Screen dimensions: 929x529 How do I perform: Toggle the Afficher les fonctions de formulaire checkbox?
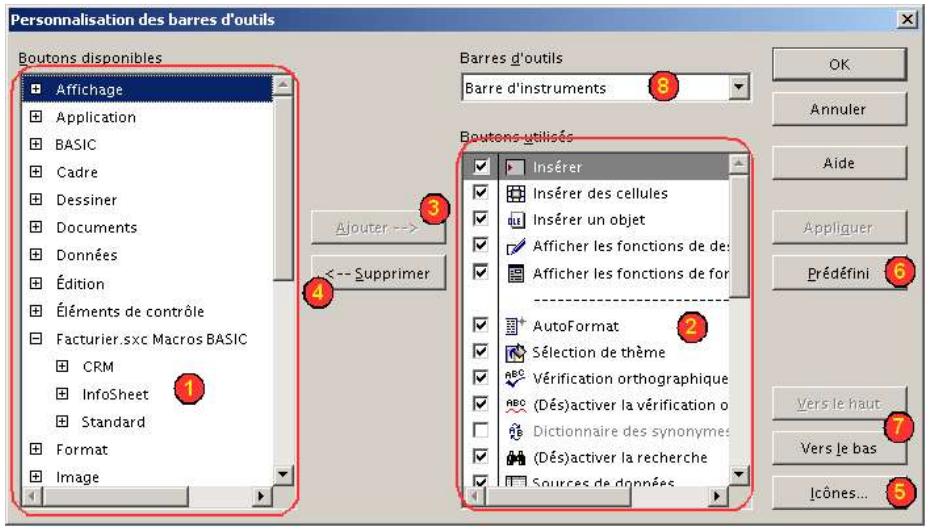pos(480,272)
